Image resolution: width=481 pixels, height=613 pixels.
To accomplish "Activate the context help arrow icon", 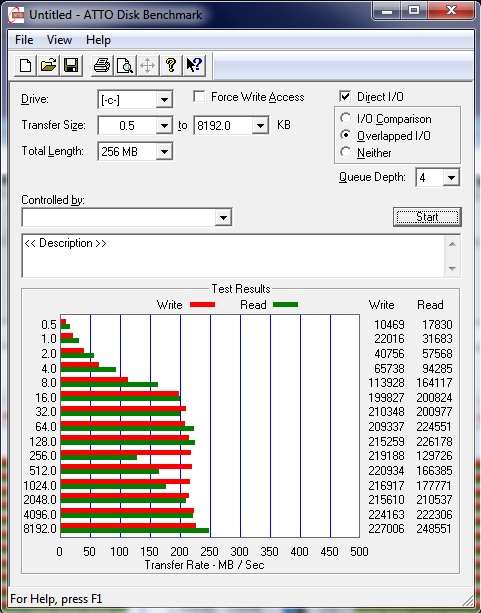I will click(194, 65).
